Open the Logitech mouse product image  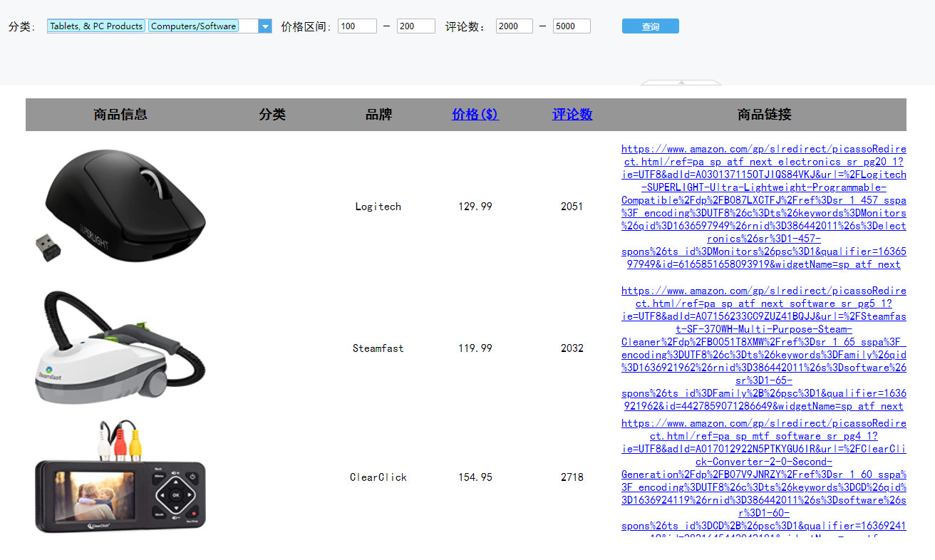click(120, 207)
